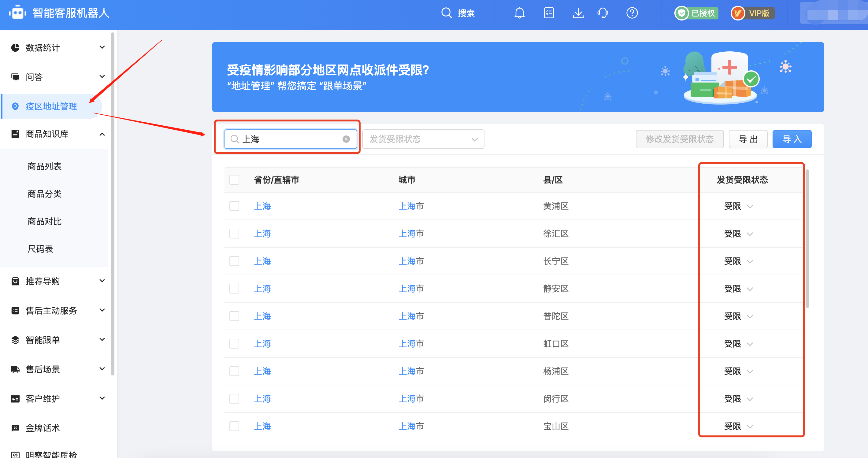
Task: Click the download icon in header
Action: tap(578, 13)
